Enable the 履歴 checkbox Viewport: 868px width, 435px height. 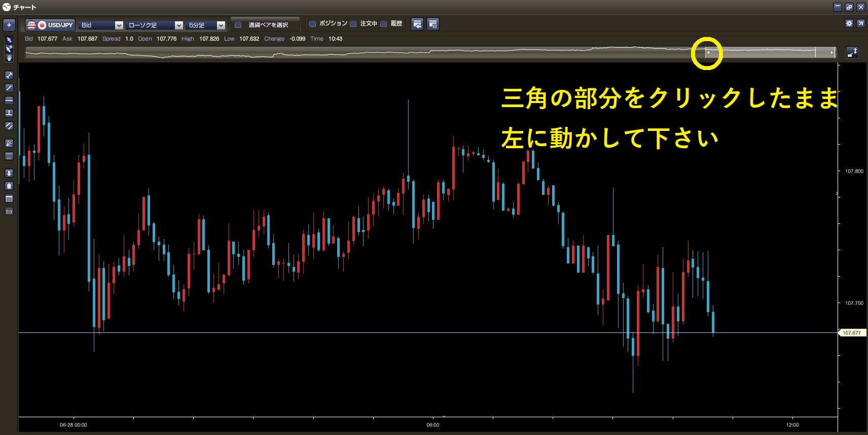(384, 24)
